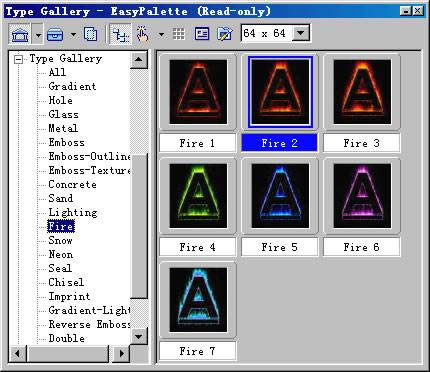Click the pointing hand apply icon
The width and height of the screenshot is (430, 372).
pos(143,34)
